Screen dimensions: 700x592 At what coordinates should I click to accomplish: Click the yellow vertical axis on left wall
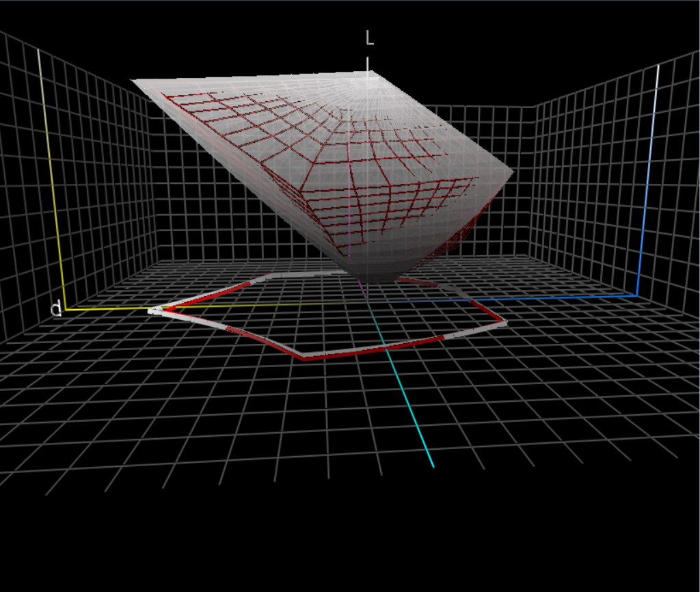coord(43,171)
